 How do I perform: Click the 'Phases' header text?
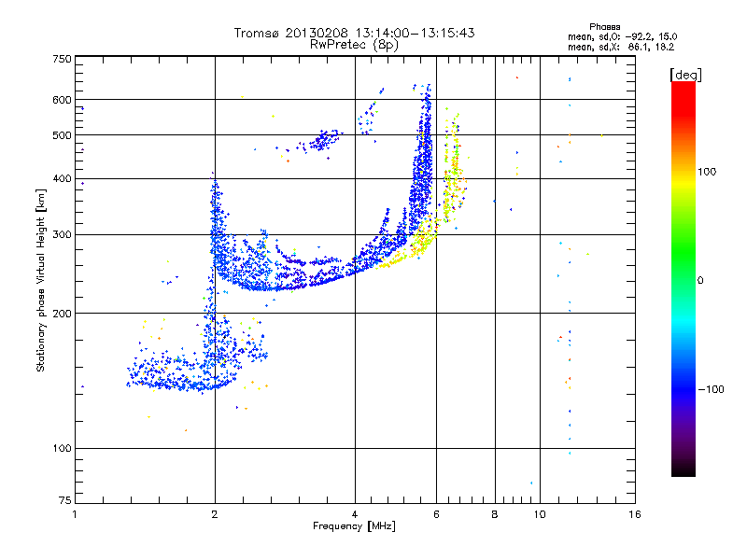tap(604, 27)
